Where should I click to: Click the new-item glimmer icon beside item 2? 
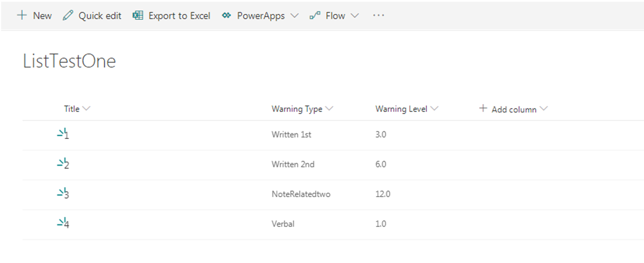pyautogui.click(x=61, y=162)
